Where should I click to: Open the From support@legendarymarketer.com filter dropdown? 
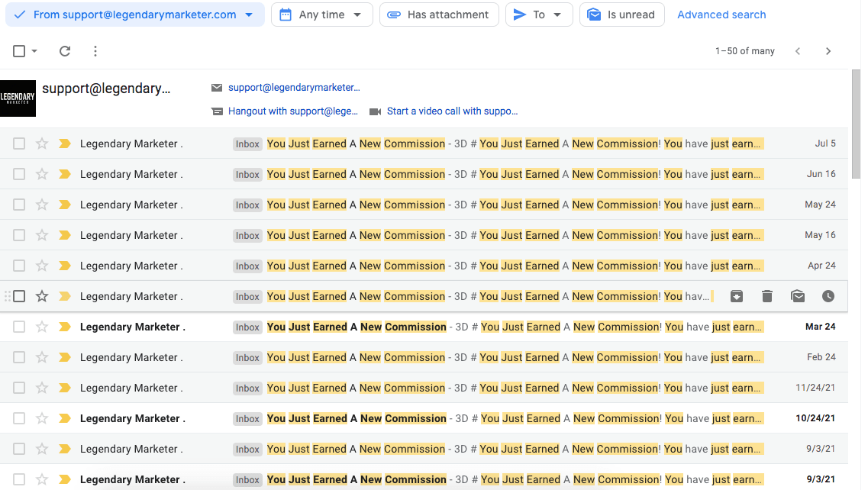point(134,15)
